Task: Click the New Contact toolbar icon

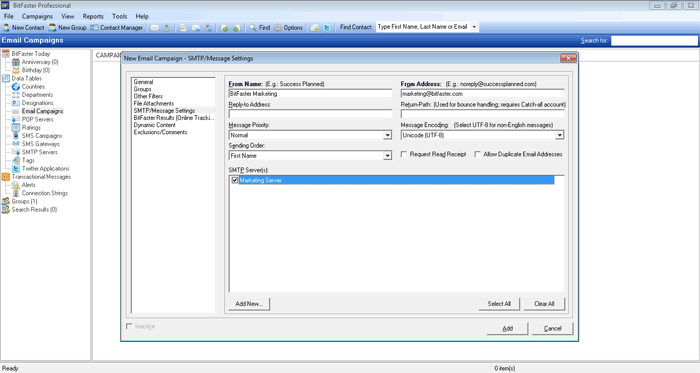Action: point(6,28)
